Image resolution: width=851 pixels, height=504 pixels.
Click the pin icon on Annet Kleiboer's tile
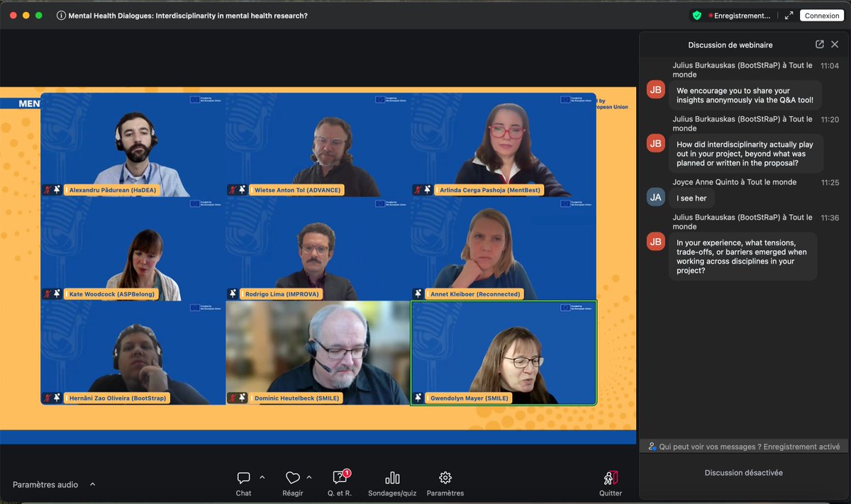[418, 293]
